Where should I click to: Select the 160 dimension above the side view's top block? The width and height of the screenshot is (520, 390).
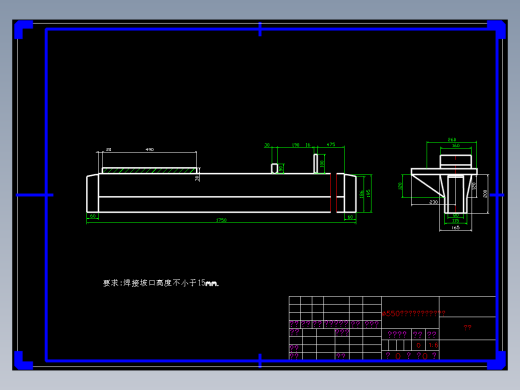tap(455, 145)
